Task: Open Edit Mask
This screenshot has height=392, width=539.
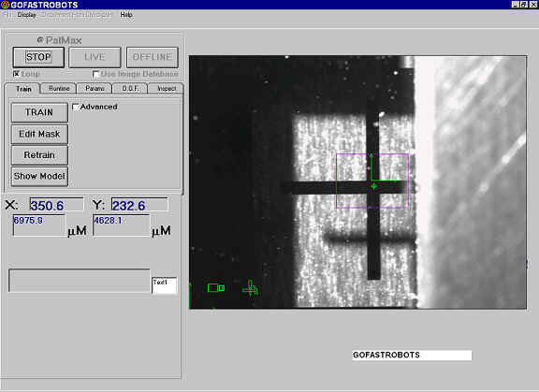Action: 39,134
